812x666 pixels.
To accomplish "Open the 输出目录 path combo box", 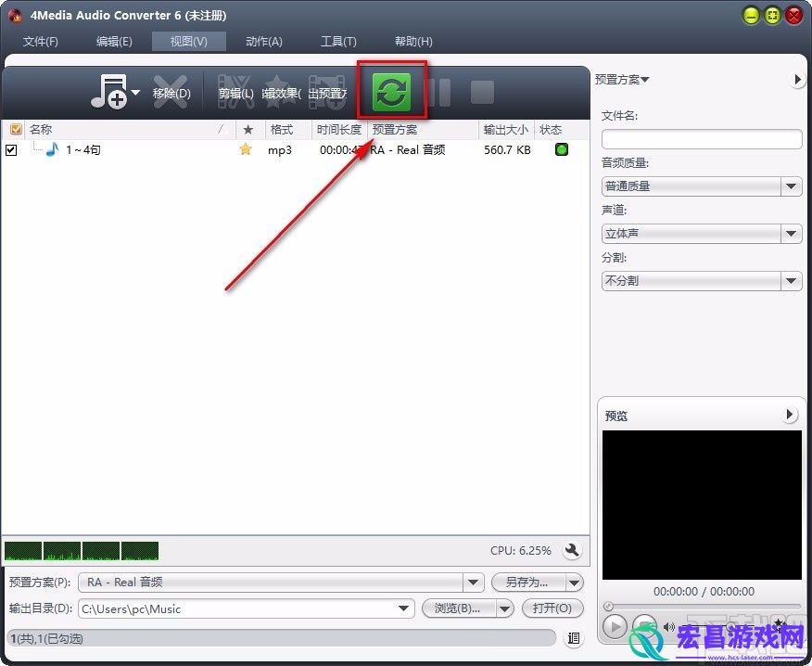I will tap(247, 608).
